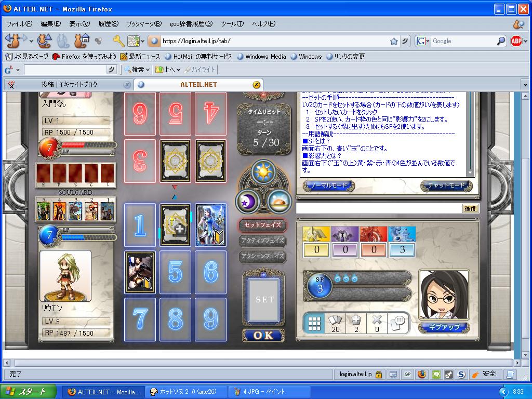This screenshot has height=399, width=532.
Task: Open the ツール(T) menu
Action: tap(232, 24)
